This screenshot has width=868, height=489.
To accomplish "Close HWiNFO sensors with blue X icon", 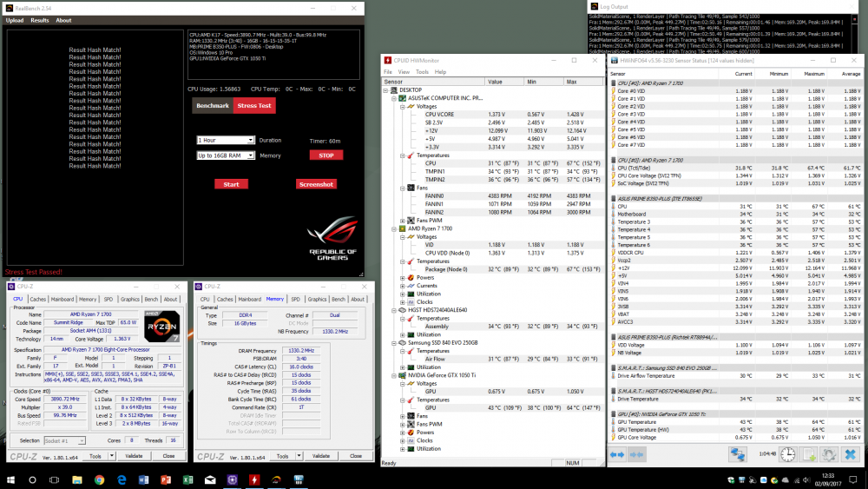I will click(x=852, y=454).
